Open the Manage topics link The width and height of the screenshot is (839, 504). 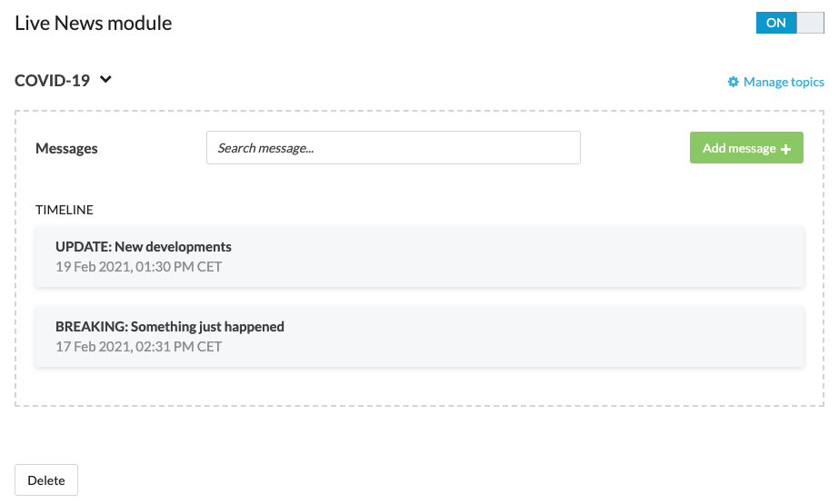click(x=784, y=82)
